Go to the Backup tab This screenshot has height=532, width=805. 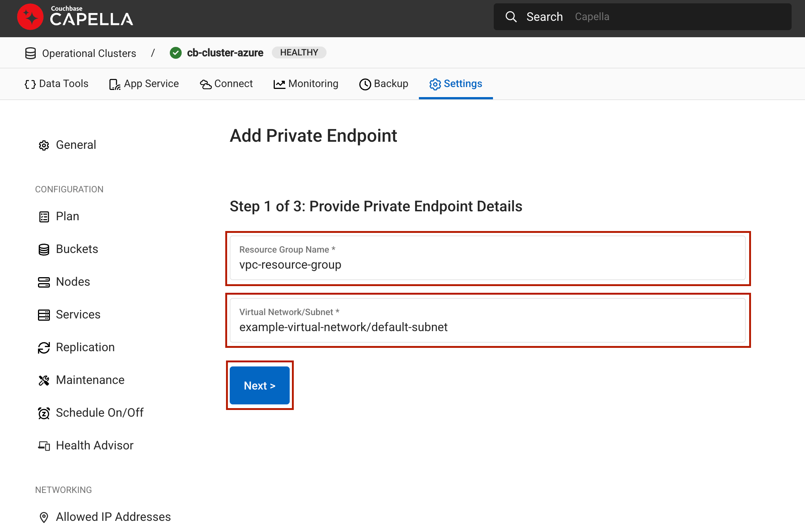click(384, 84)
